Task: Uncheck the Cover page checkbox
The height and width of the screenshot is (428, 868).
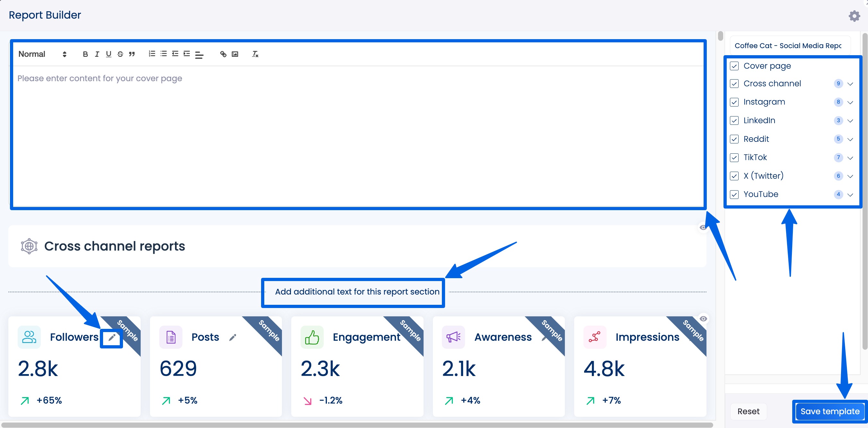Action: (735, 66)
